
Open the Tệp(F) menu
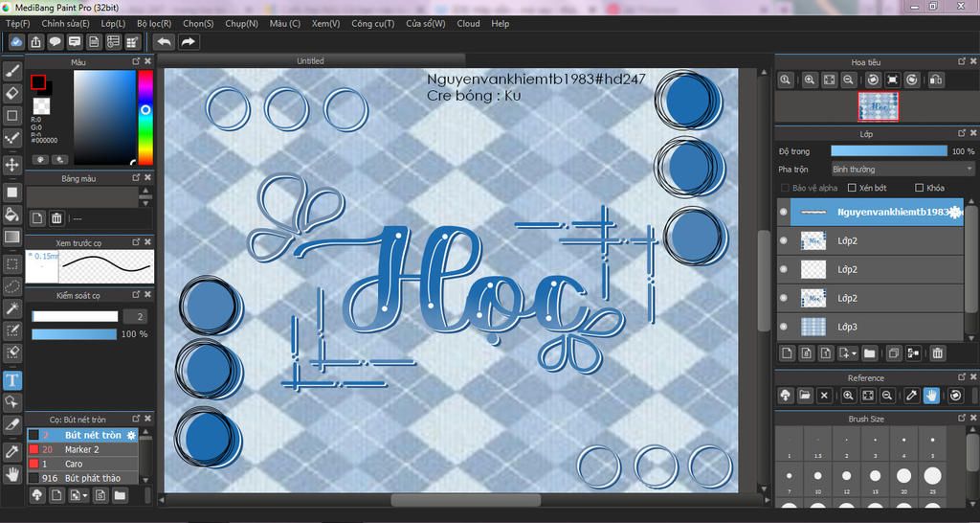17,23
